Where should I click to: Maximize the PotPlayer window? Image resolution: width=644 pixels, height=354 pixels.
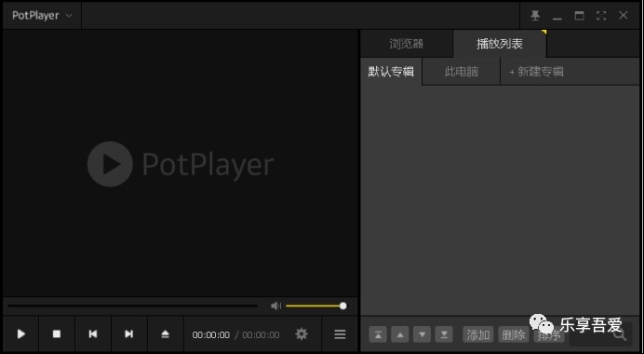point(579,16)
